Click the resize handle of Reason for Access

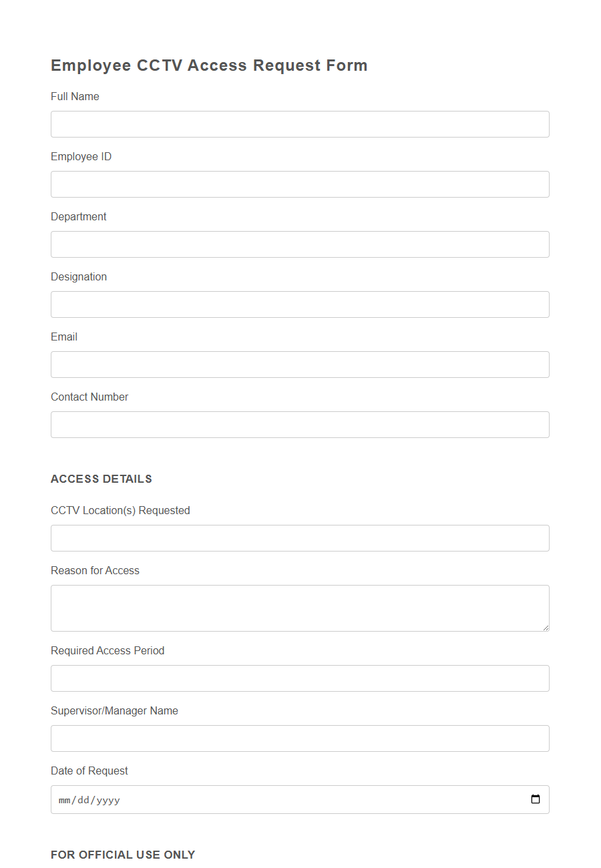coord(546,628)
